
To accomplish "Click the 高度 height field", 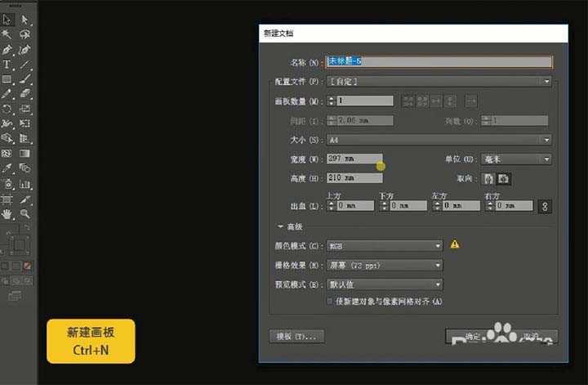I will click(354, 178).
